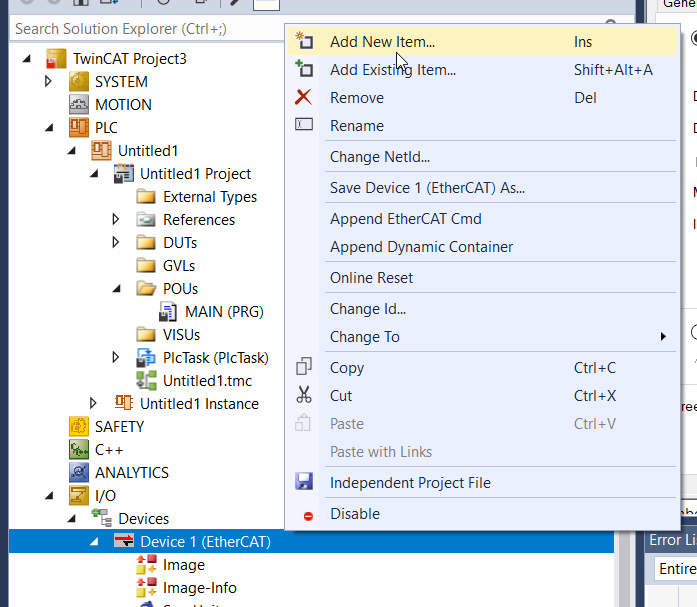The height and width of the screenshot is (607, 697).
Task: Collapse the Untitled1 Project node
Action: click(x=94, y=174)
